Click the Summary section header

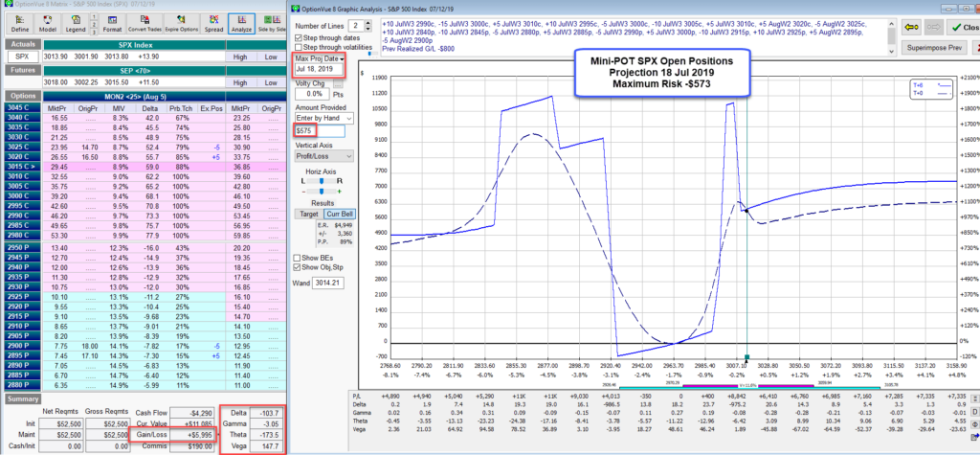point(23,398)
